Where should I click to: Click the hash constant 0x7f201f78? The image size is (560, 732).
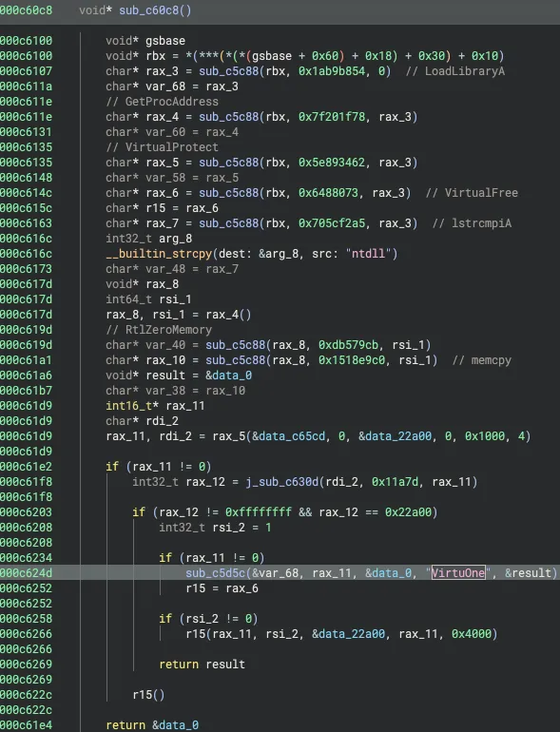(332, 117)
